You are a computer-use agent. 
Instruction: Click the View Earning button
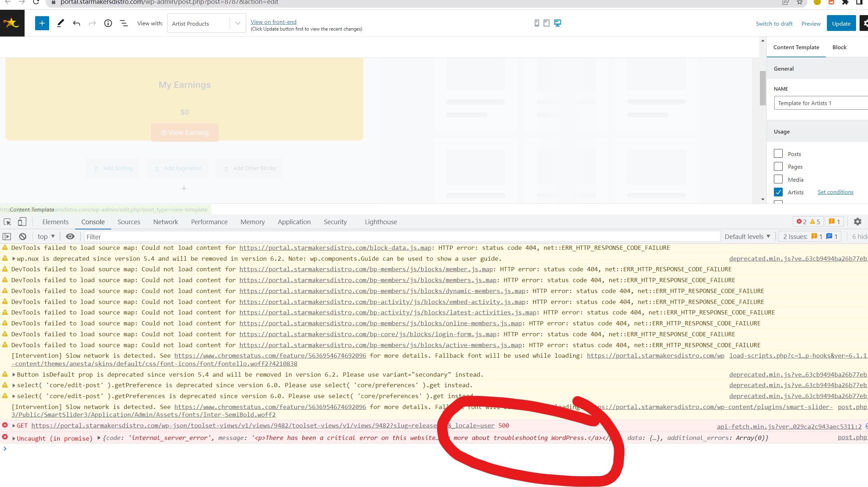pyautogui.click(x=185, y=132)
